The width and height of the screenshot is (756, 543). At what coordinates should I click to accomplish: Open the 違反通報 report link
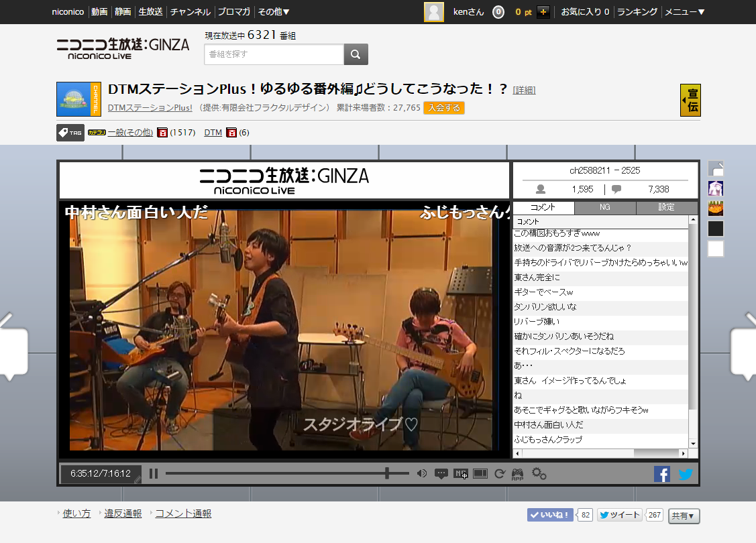[123, 514]
